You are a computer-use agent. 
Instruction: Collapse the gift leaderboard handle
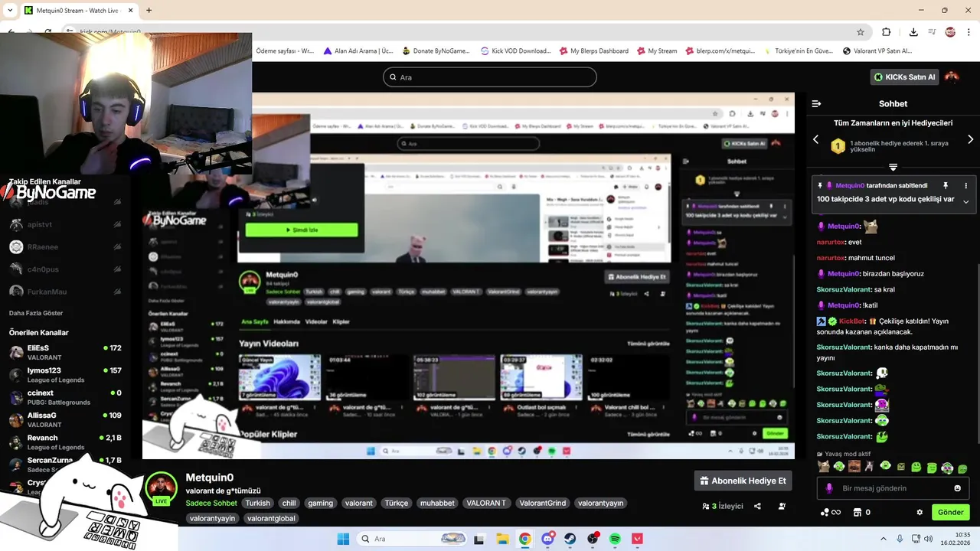(x=893, y=167)
